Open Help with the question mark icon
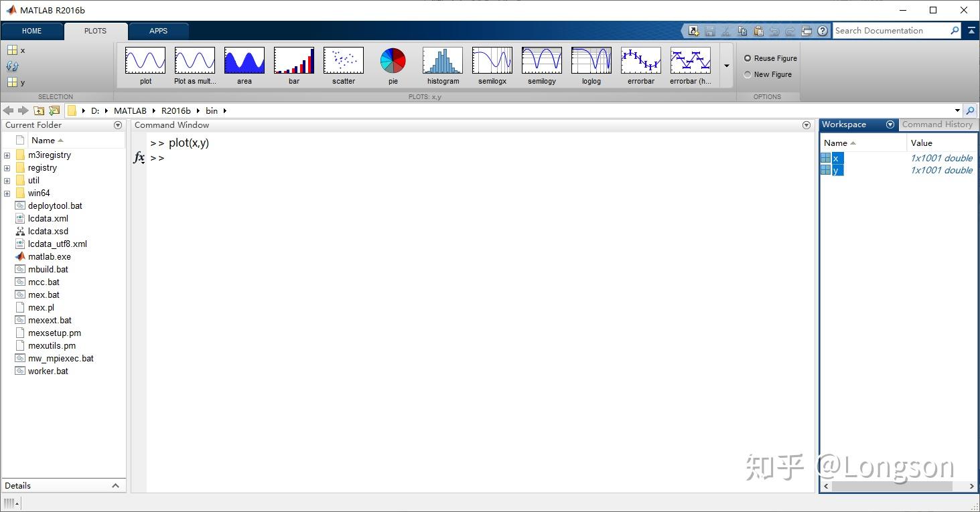Screen dimensions: 980x512 point(823,31)
